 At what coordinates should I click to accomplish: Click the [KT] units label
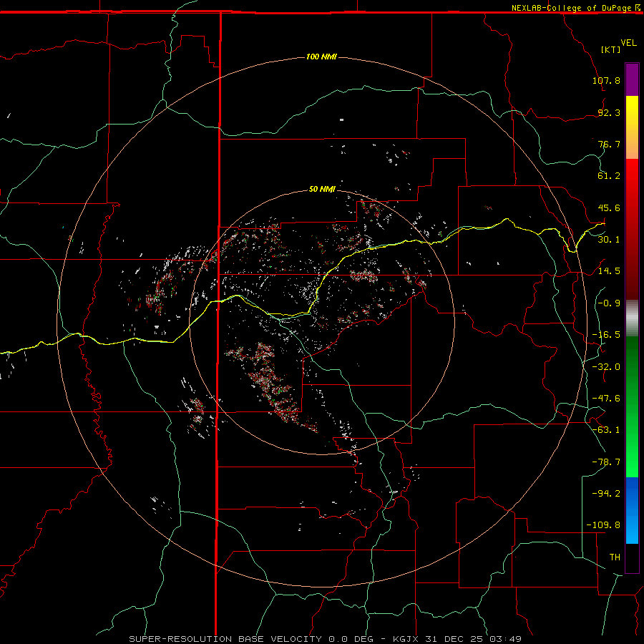click(611, 49)
